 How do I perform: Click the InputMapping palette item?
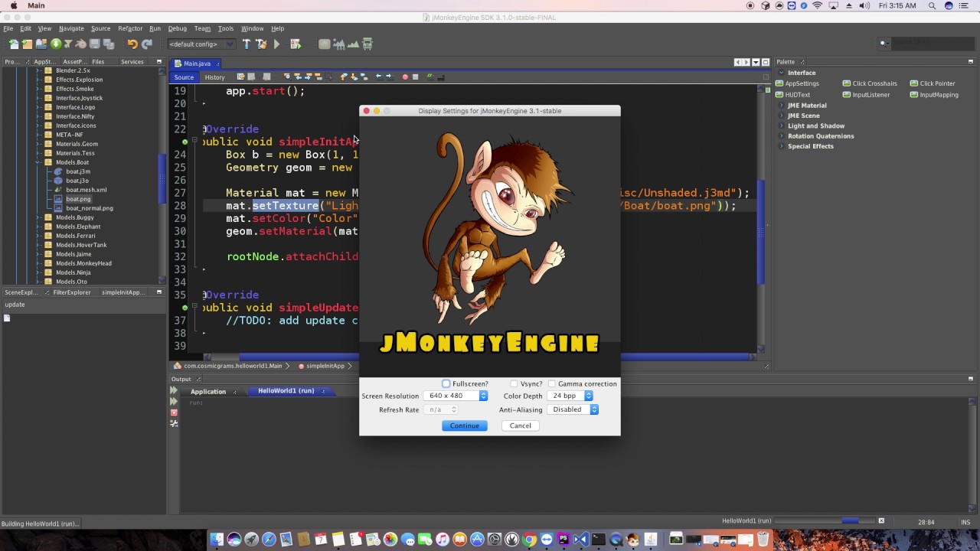coord(934,95)
